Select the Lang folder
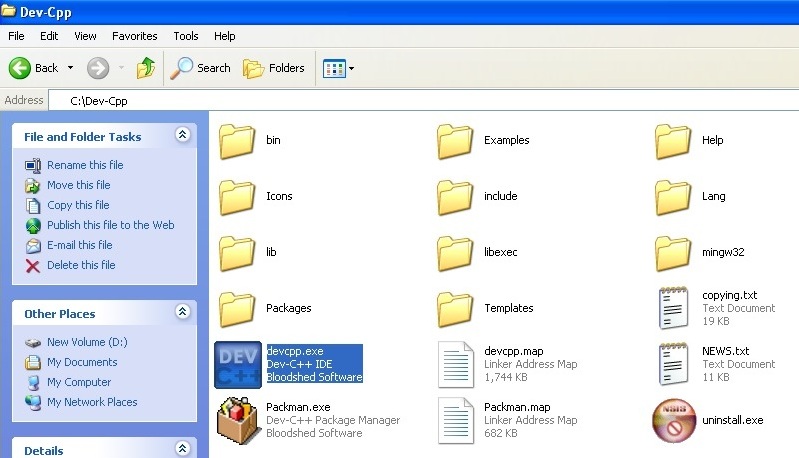 coord(673,197)
